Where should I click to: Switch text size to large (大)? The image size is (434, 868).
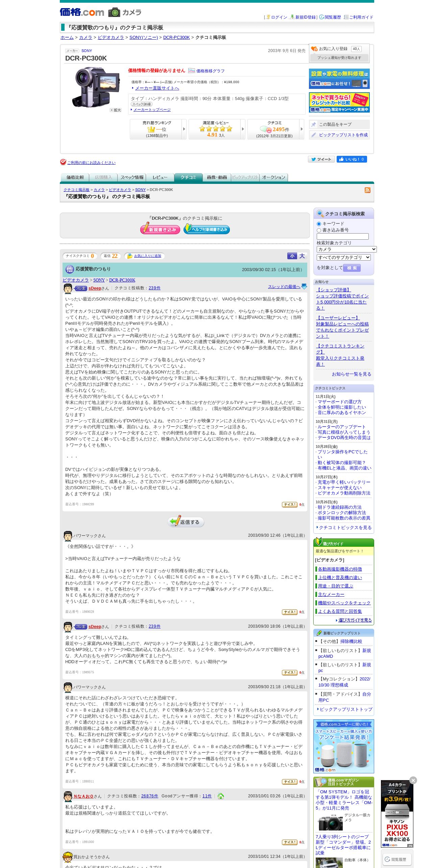coord(302,256)
